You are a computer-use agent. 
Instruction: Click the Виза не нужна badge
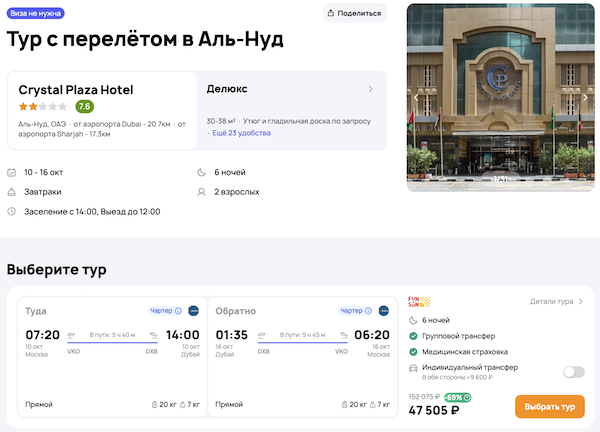36,13
